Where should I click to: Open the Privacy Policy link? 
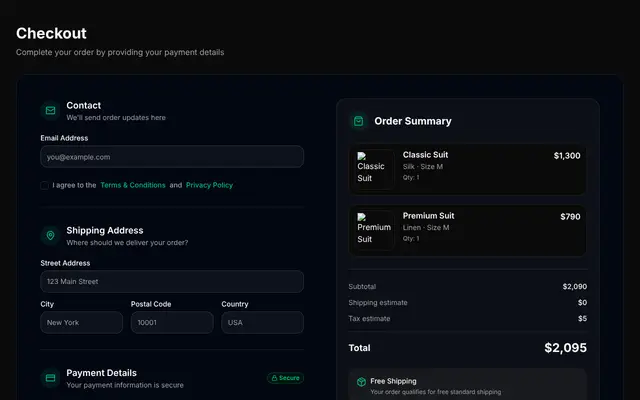click(209, 185)
